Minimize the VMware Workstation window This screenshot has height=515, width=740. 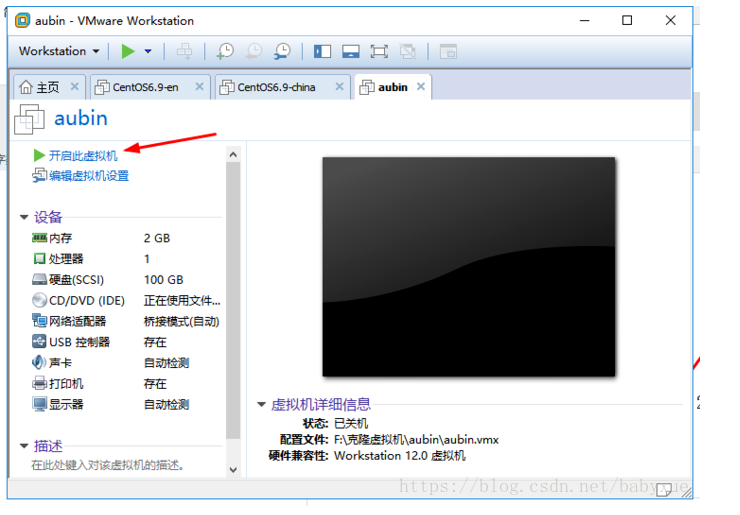coord(585,20)
